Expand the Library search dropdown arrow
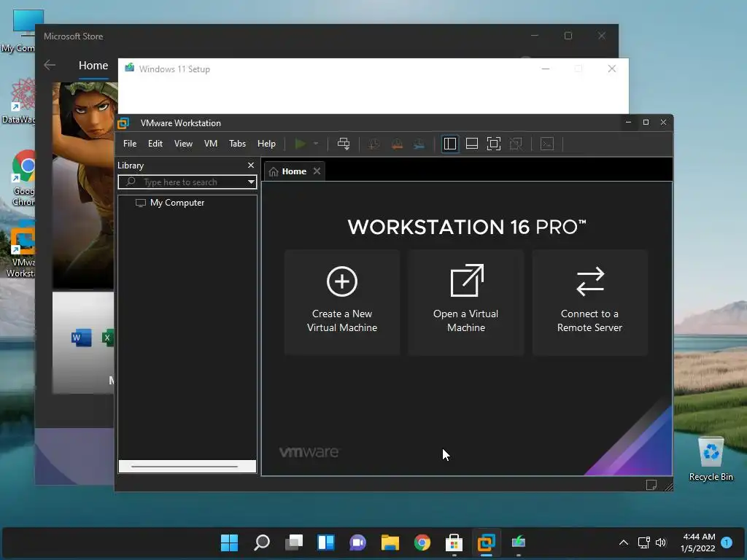Viewport: 747px width, 560px height. [x=251, y=182]
